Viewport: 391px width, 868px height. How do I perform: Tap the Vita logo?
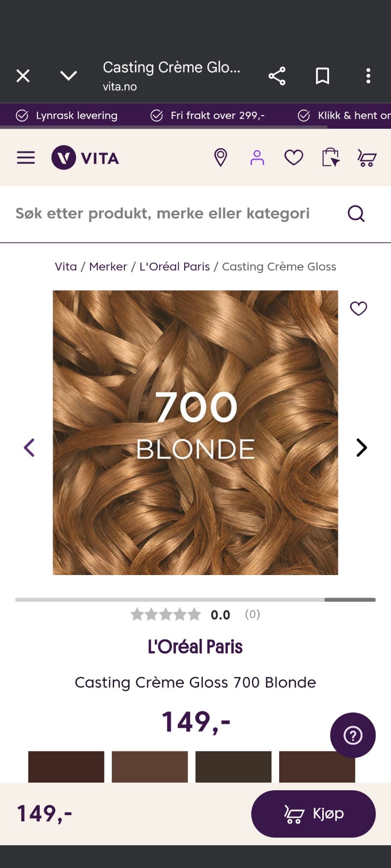click(85, 158)
